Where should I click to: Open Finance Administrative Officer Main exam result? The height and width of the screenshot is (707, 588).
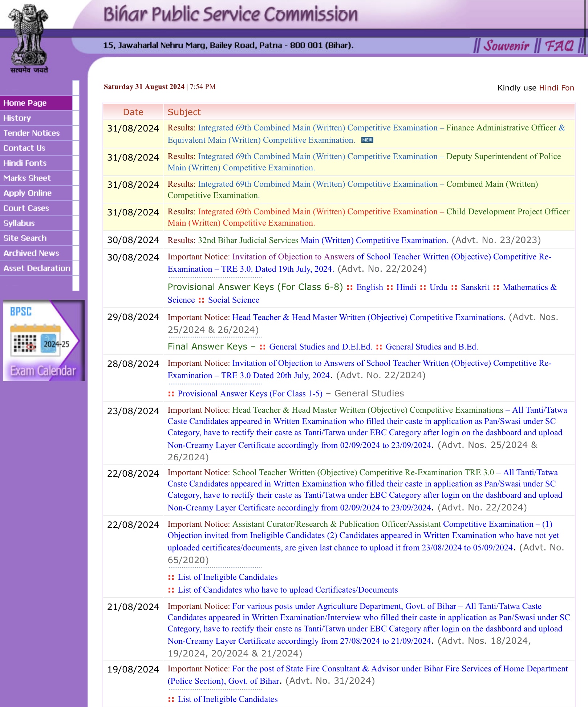click(366, 134)
